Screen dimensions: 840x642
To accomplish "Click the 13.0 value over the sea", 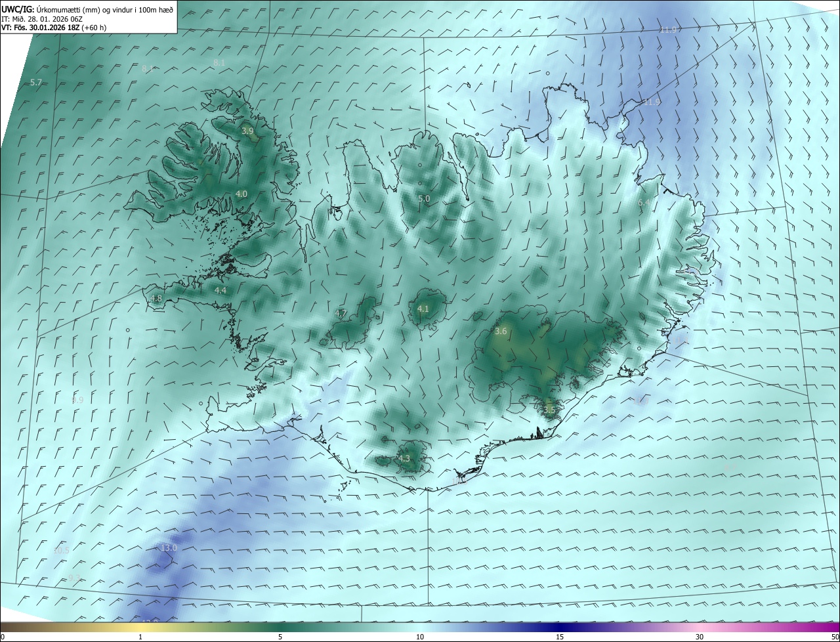I will (169, 547).
